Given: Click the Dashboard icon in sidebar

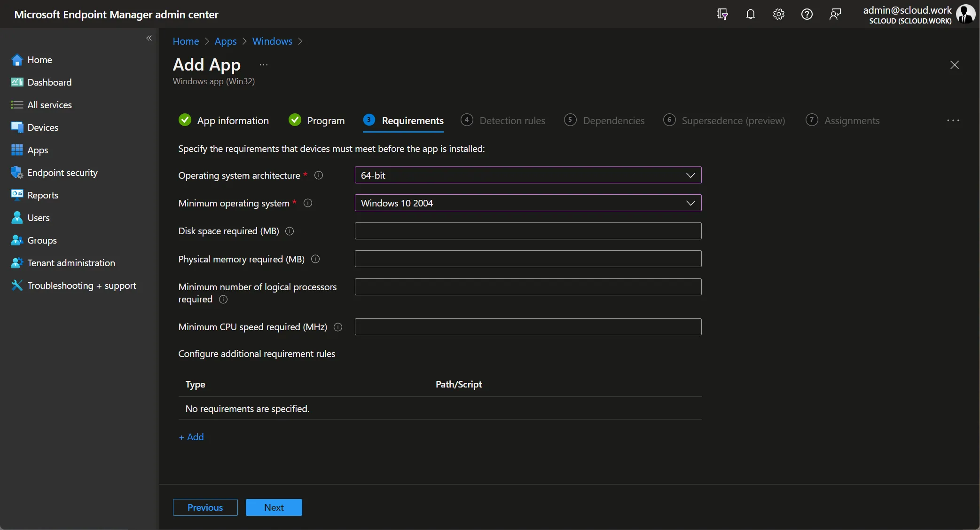Looking at the screenshot, I should [x=17, y=82].
